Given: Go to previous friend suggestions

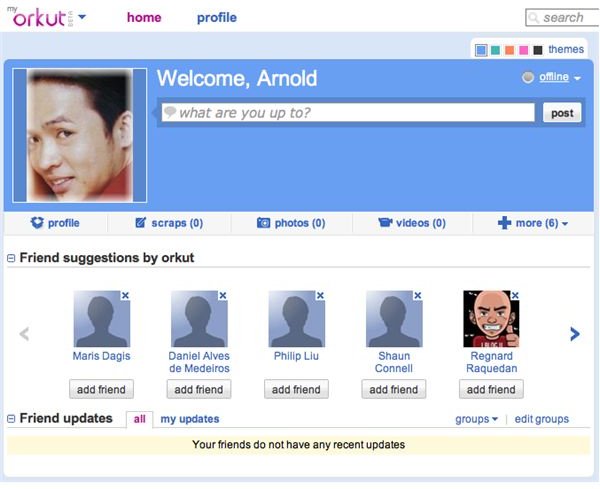Looking at the screenshot, I should (24, 334).
